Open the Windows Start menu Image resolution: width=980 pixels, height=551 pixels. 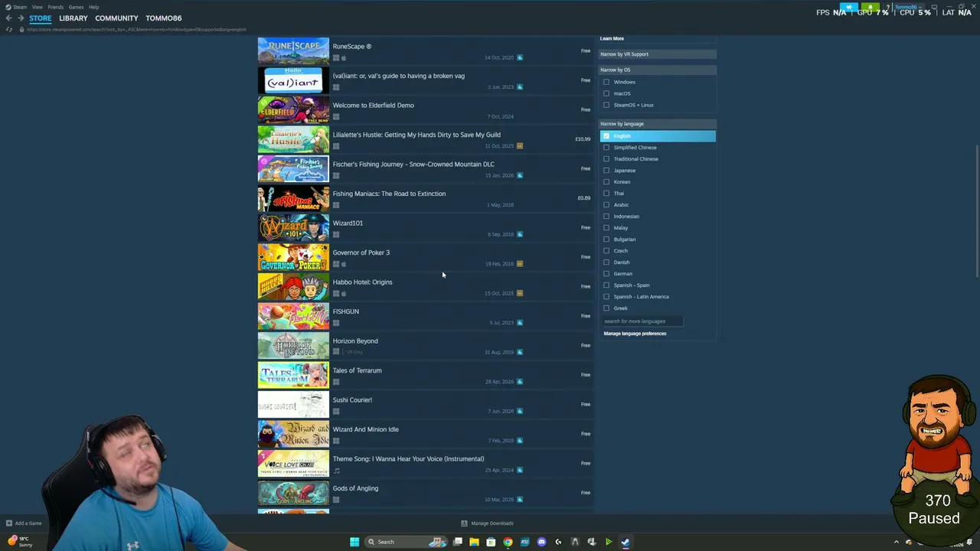click(x=354, y=542)
